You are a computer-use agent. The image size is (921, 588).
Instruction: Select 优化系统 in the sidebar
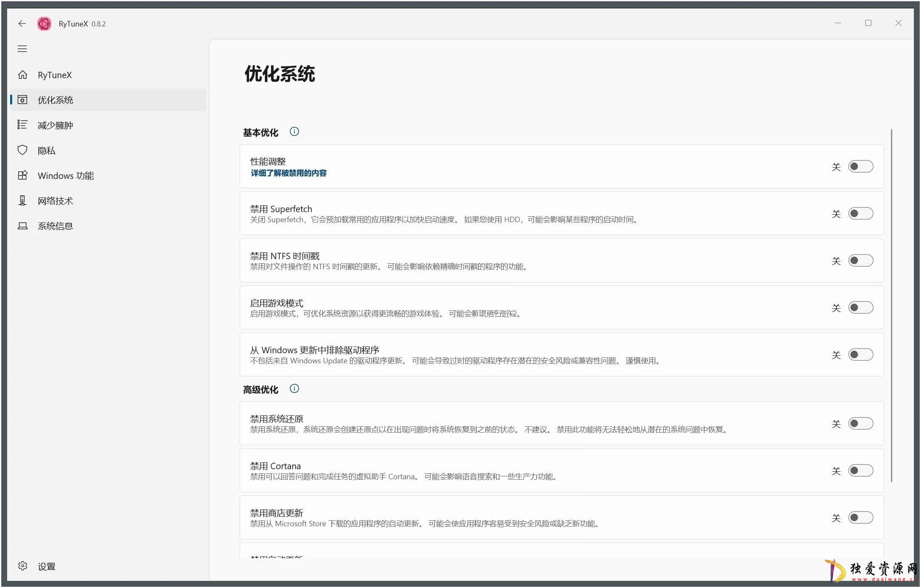pos(108,100)
